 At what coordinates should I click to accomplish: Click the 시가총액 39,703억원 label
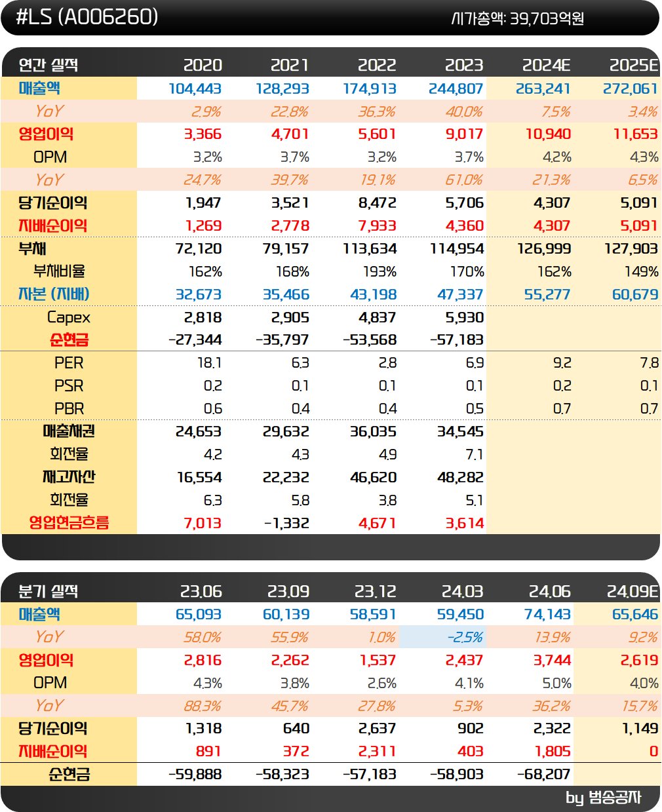(518, 18)
